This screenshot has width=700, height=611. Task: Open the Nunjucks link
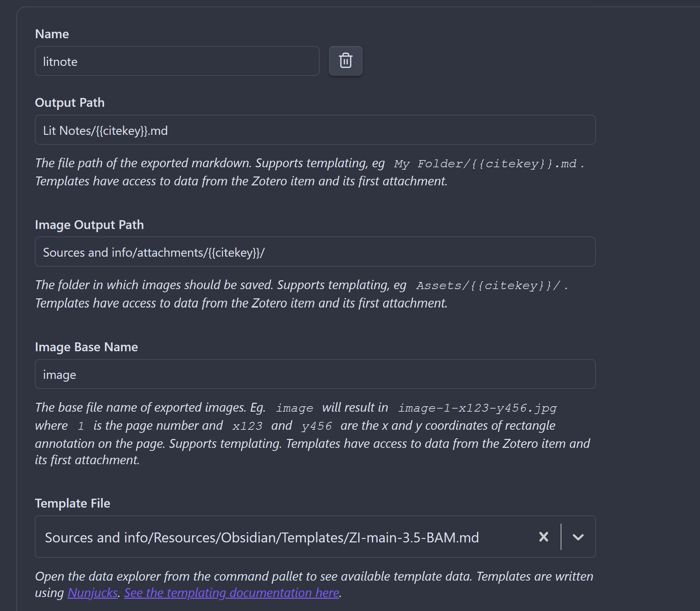point(93,593)
